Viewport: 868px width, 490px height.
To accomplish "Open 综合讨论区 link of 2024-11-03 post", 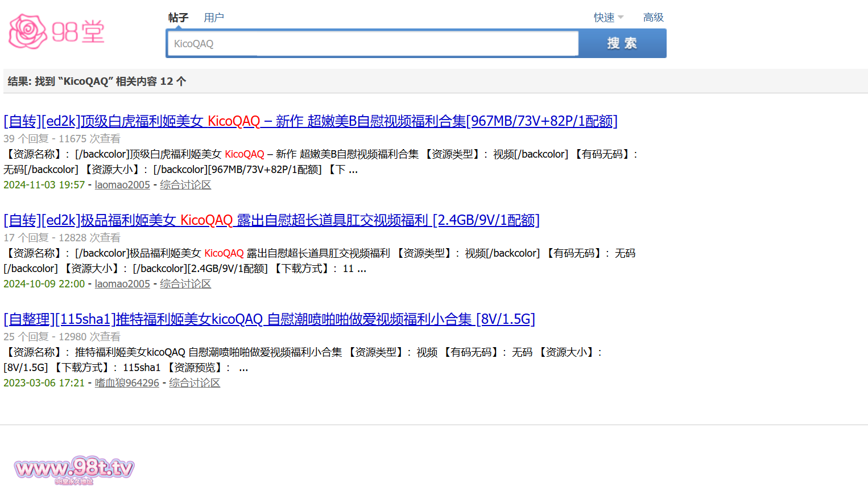I will [185, 185].
